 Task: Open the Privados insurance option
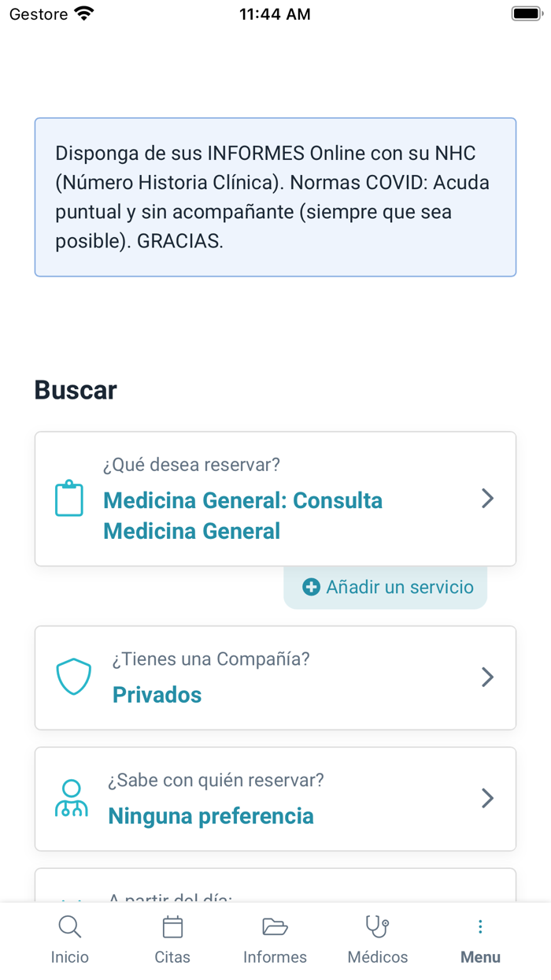click(157, 695)
